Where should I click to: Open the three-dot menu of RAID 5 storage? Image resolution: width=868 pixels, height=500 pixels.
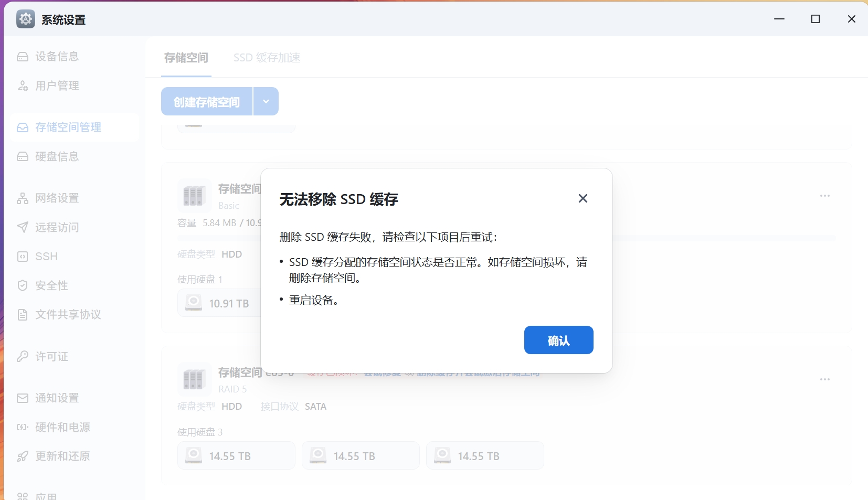[x=825, y=379]
